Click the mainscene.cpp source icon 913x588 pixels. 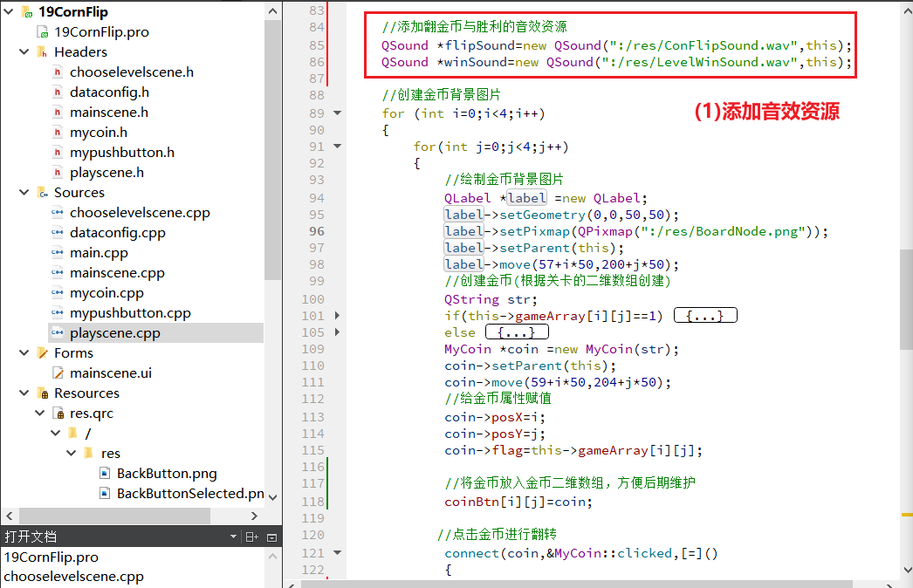pos(57,272)
